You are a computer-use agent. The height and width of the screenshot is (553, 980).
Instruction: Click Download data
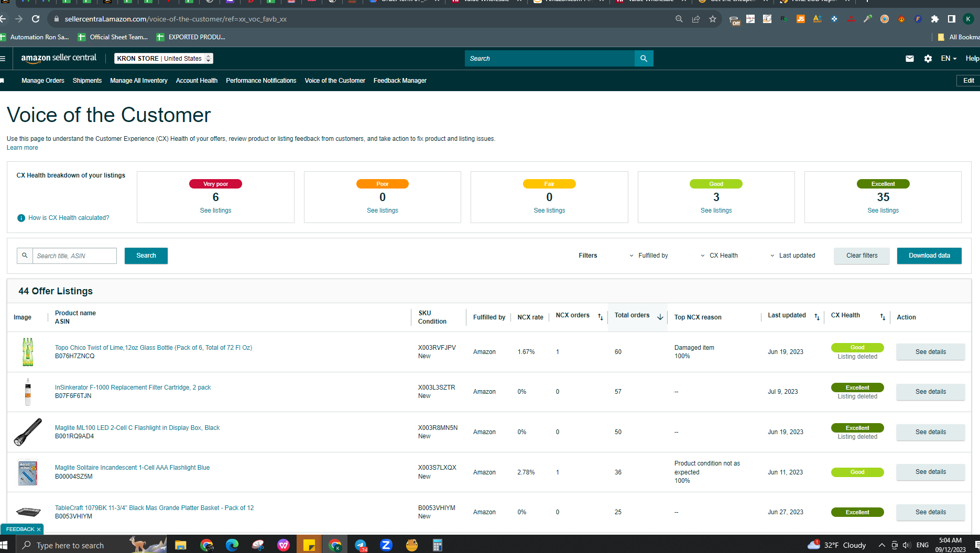click(929, 256)
